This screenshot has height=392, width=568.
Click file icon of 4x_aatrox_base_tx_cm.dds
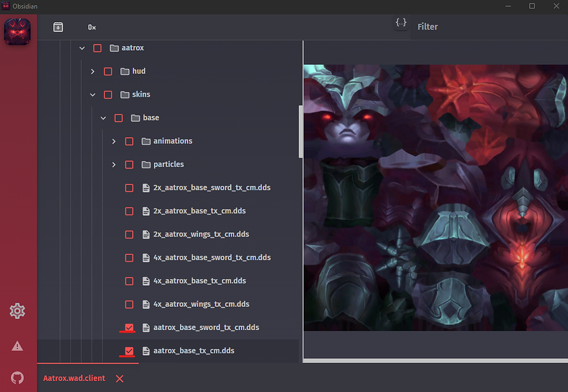pos(146,281)
